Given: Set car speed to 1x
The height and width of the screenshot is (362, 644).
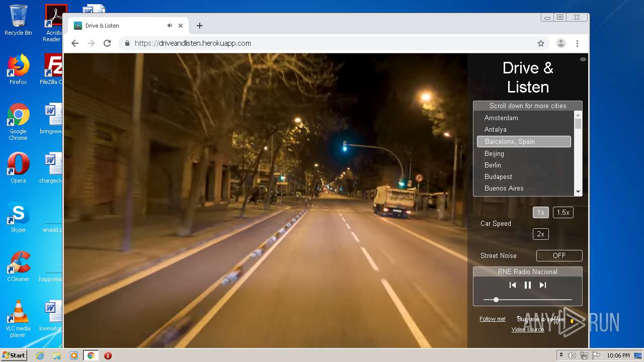Looking at the screenshot, I should [540, 212].
